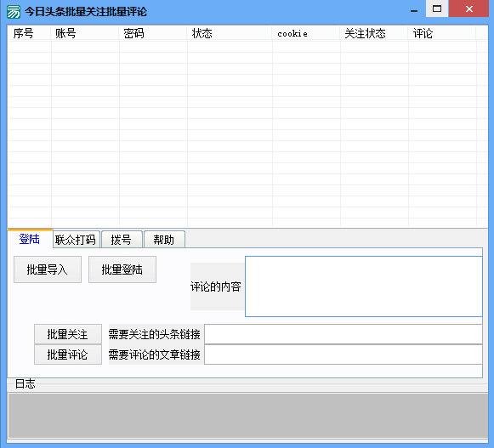Click the application logo icon in title bar

(14, 12)
